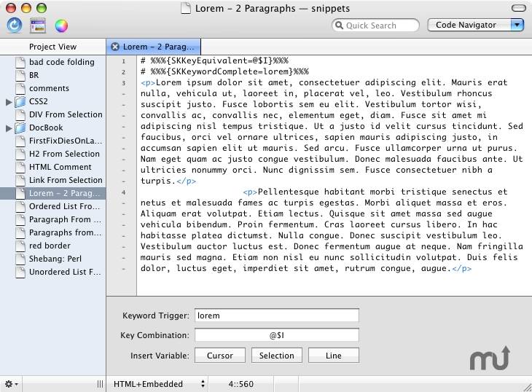Click the SKKeywordComplete line in editor
This screenshot has height=392, width=532.
pyautogui.click(x=224, y=71)
